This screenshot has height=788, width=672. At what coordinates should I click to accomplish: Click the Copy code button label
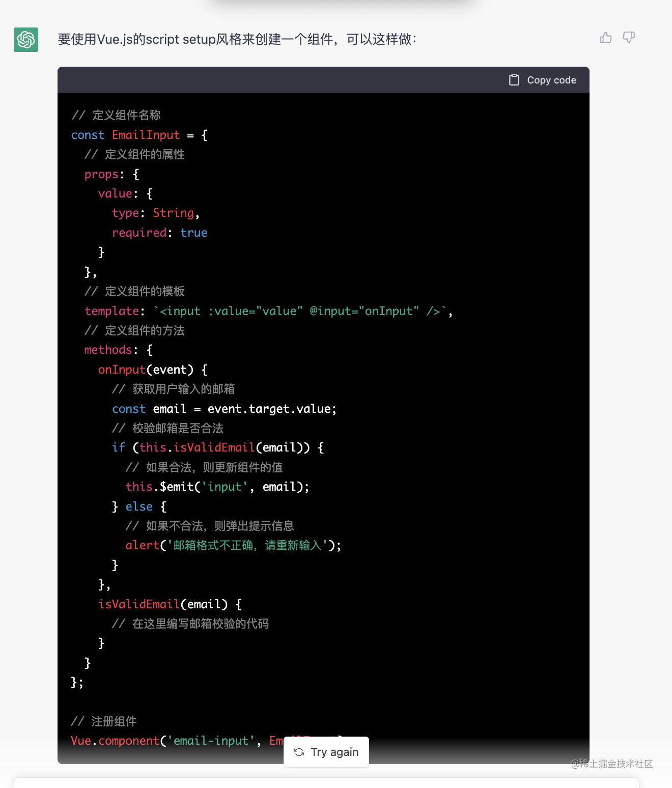point(551,80)
